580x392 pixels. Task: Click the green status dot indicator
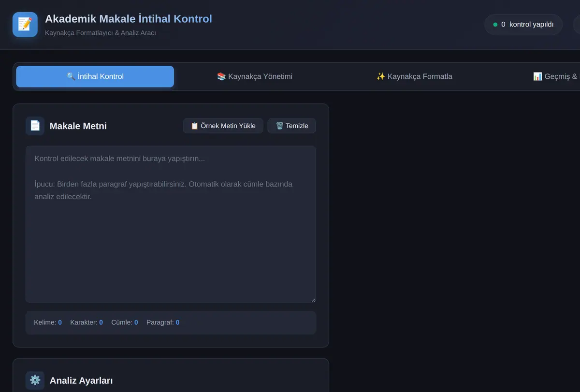coord(495,24)
